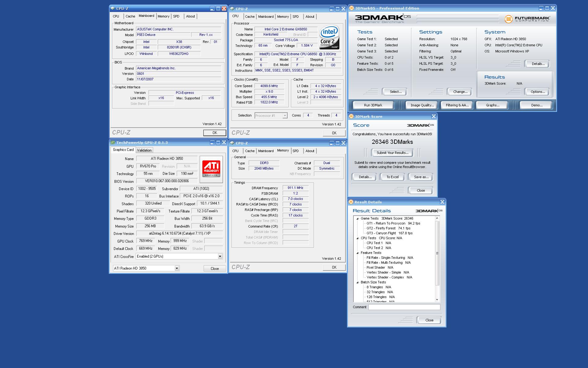Image resolution: width=588 pixels, height=368 pixels.
Task: Click the Intel Core 2 Extreme logo
Action: pyautogui.click(x=329, y=37)
